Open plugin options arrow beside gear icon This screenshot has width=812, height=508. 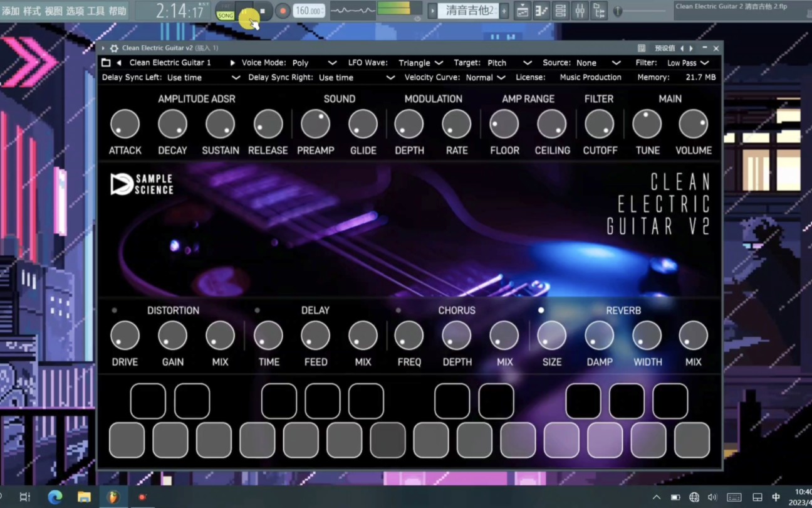click(x=103, y=48)
